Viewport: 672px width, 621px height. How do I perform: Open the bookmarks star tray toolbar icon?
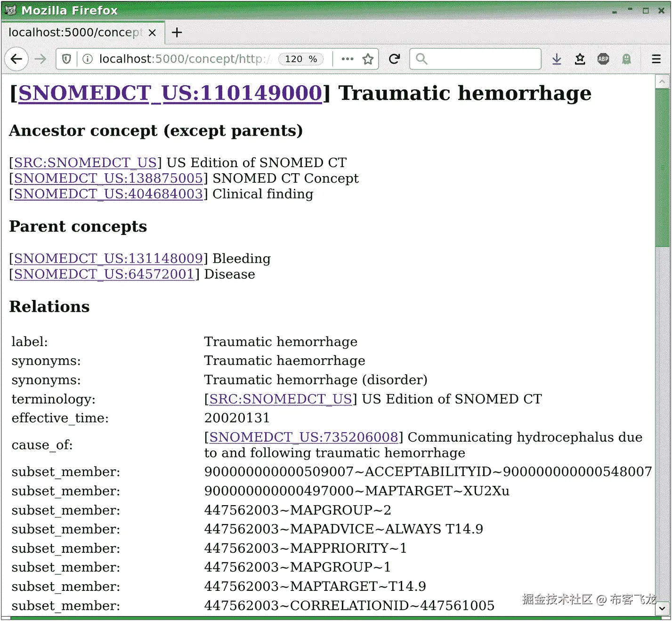click(x=580, y=59)
